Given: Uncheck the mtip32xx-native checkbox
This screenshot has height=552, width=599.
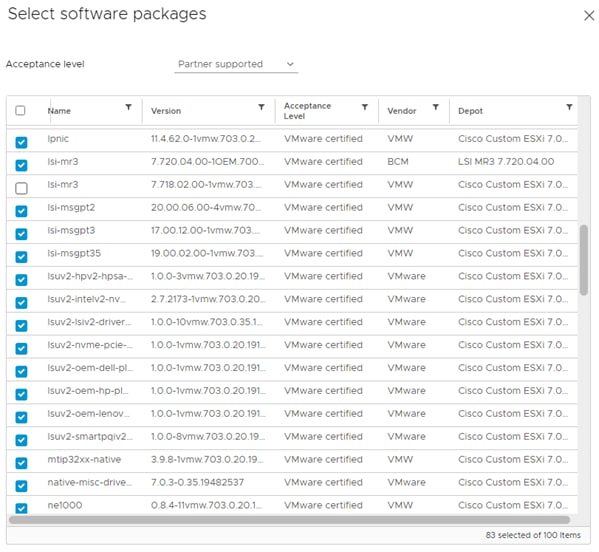Looking at the screenshot, I should 21,463.
